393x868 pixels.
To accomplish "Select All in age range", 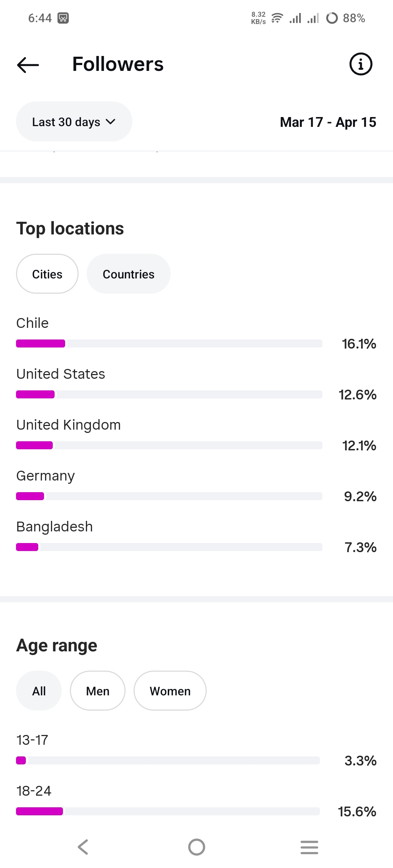I will [39, 691].
